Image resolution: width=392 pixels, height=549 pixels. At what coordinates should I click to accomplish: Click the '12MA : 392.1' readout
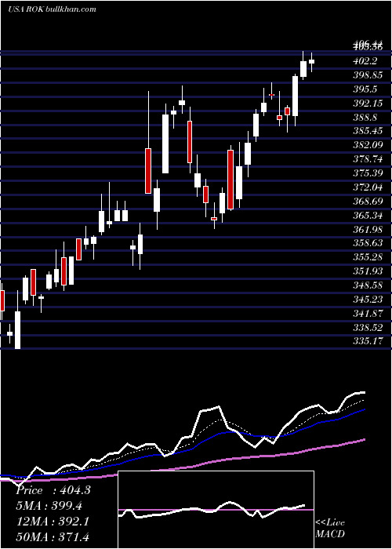pyautogui.click(x=53, y=521)
